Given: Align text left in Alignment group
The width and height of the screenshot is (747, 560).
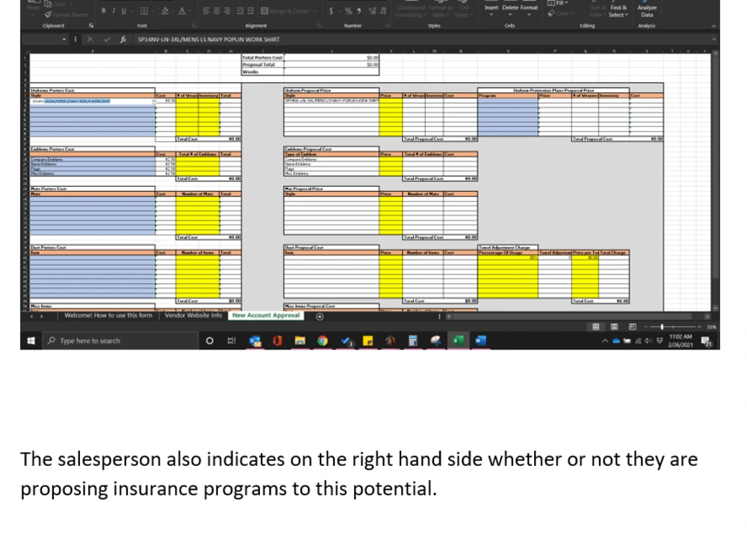Looking at the screenshot, I should click(x=206, y=11).
